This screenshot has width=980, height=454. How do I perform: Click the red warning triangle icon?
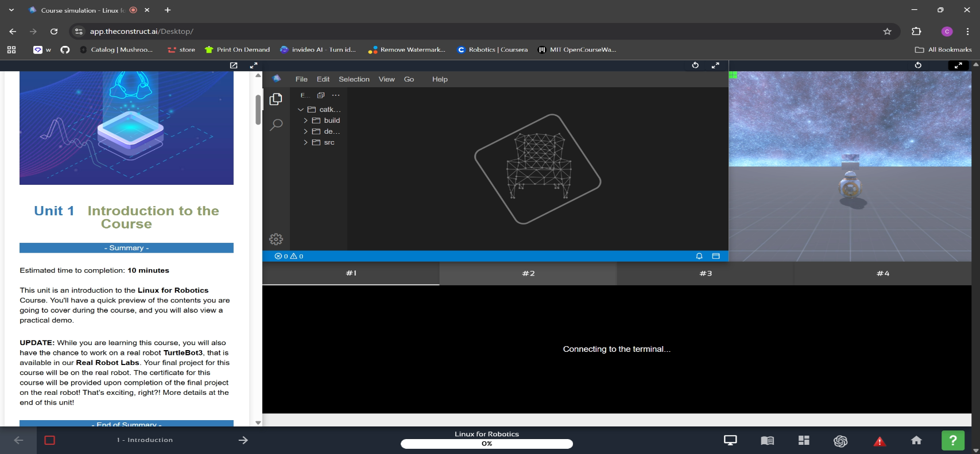[879, 441]
